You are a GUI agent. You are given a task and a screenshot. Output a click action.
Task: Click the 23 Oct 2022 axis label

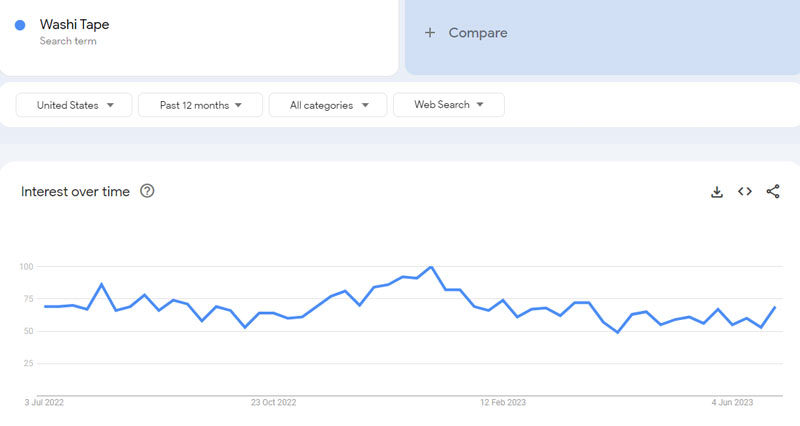(x=273, y=403)
